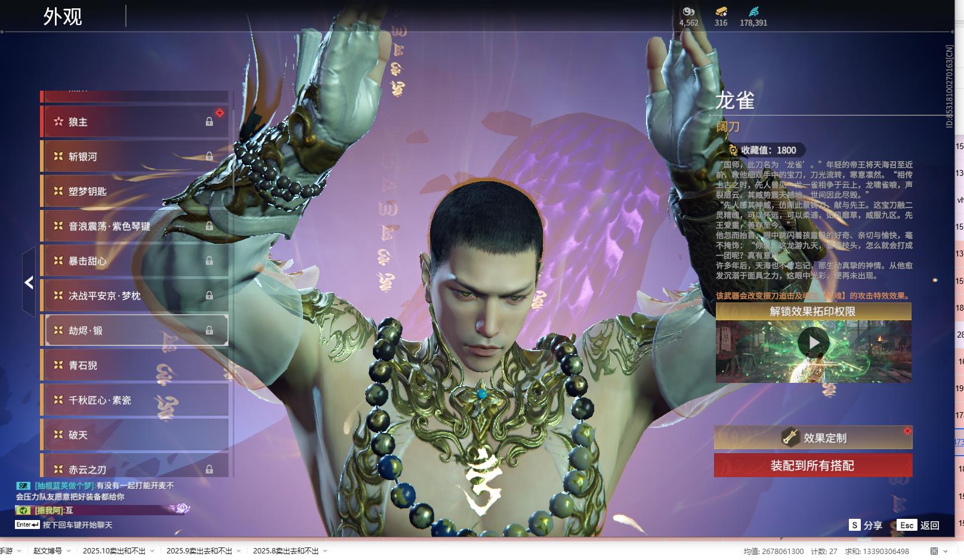Click the lock icon on 狼主
This screenshot has width=964, height=560.
coord(209,122)
